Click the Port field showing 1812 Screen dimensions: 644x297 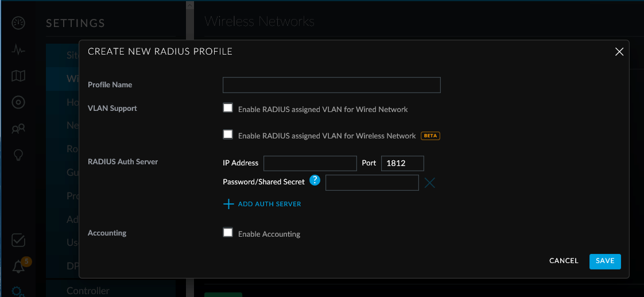coord(402,163)
